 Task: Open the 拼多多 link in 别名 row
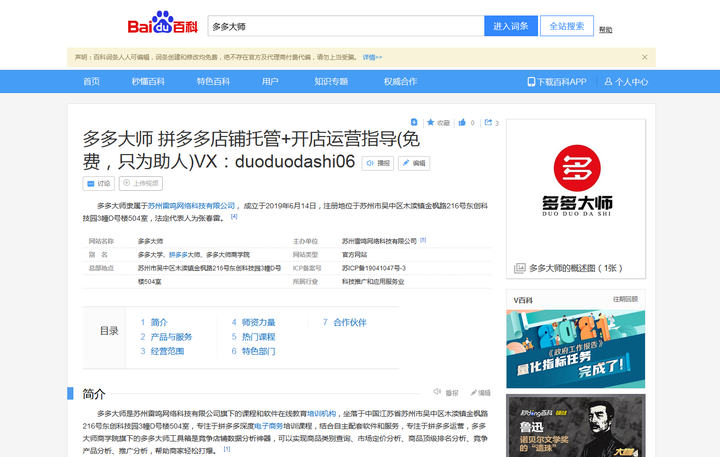click(x=177, y=254)
